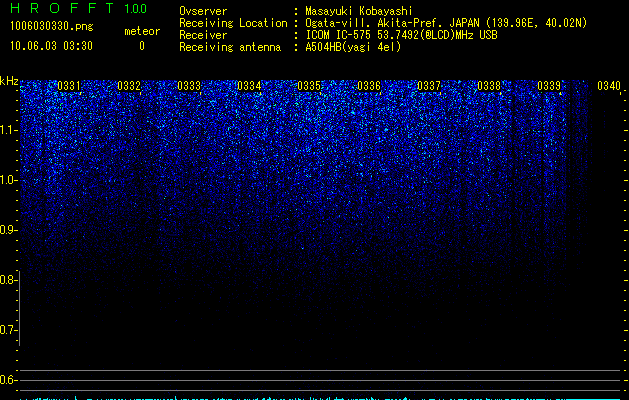Click the 0.7 kHz frequency axis label
The image size is (629, 400).
8,330
